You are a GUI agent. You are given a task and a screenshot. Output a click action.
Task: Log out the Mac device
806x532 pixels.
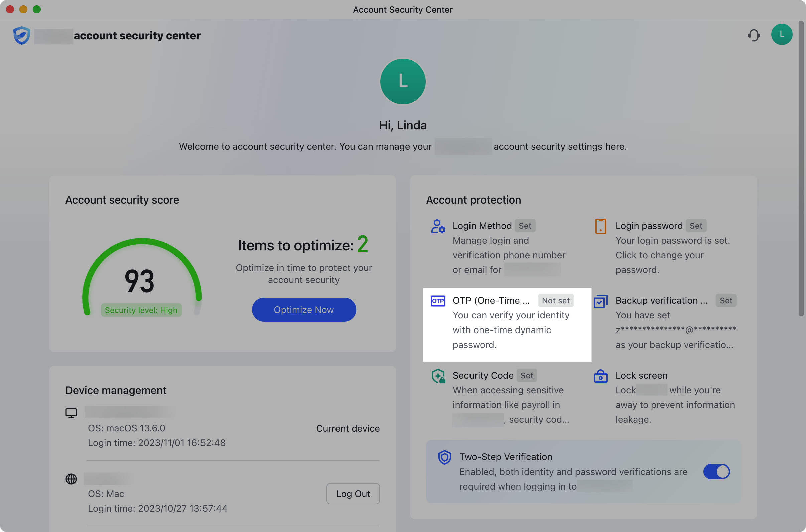(x=353, y=493)
